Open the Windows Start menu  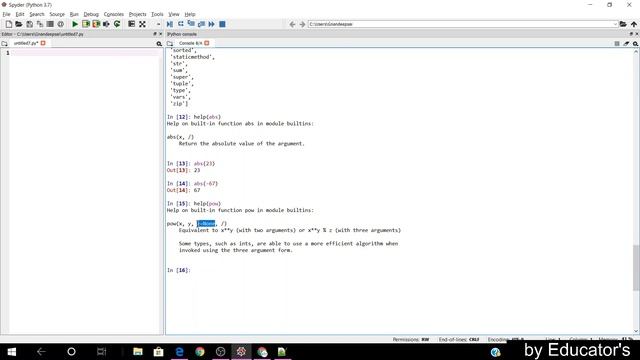pyautogui.click(x=11, y=351)
